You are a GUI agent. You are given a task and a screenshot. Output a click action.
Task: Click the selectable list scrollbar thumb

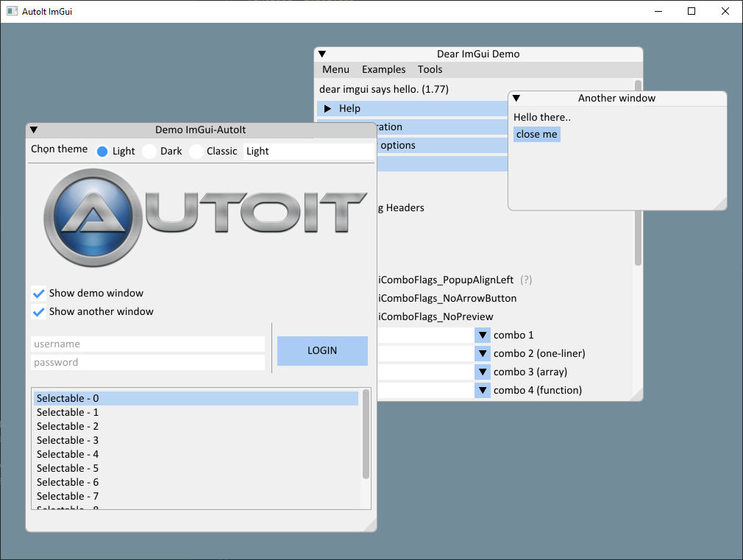(366, 434)
